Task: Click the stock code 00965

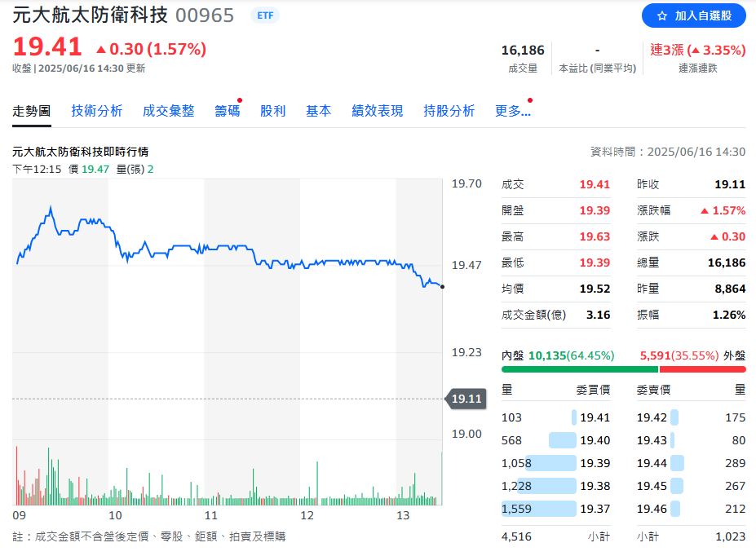Action: [x=205, y=15]
